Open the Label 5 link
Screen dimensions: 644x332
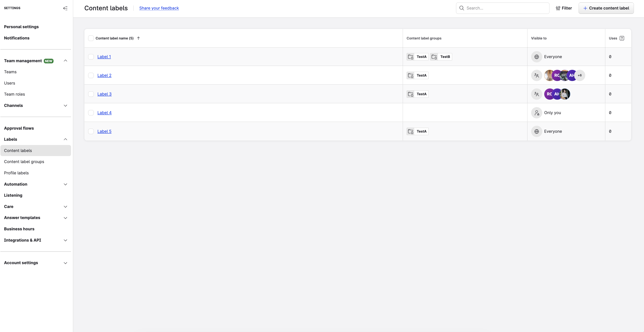(104, 131)
